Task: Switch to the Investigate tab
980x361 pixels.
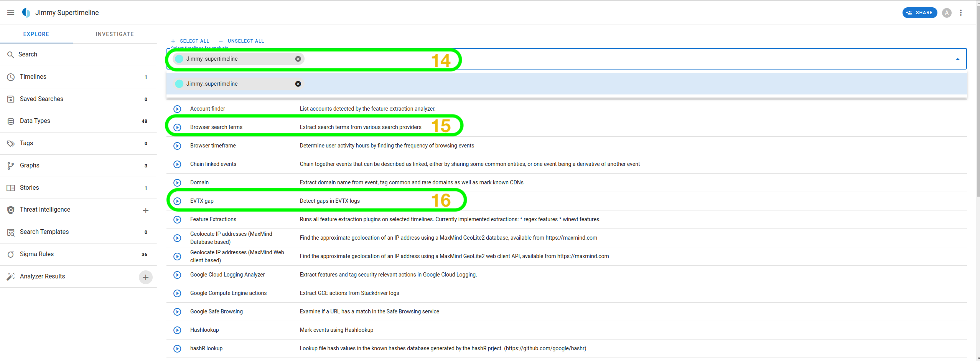Action: pos(115,34)
